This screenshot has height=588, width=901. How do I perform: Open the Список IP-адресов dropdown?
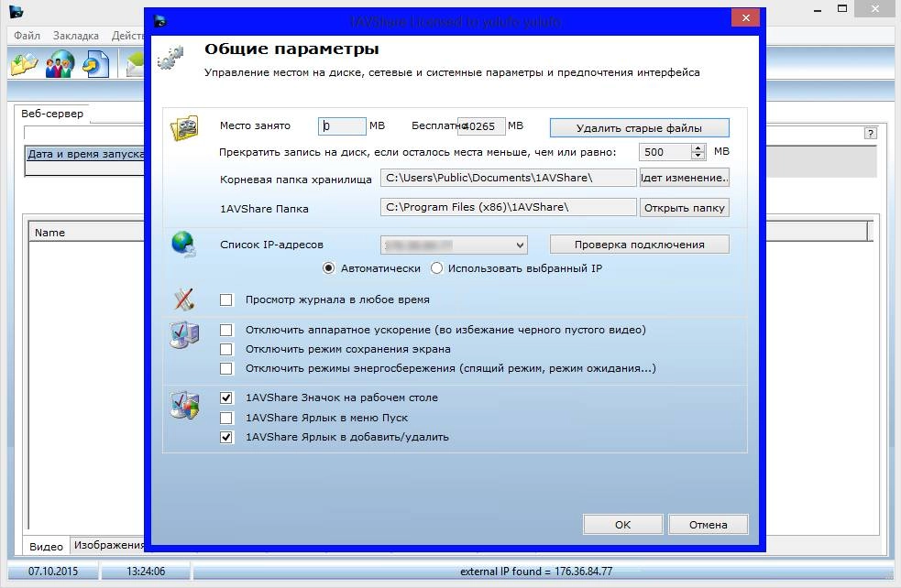(454, 245)
